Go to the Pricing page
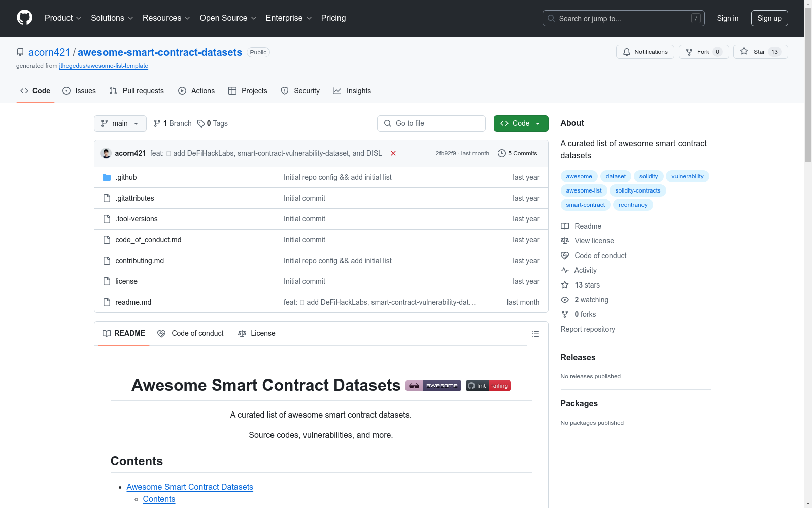Screen dimensions: 812x508 point(333,18)
